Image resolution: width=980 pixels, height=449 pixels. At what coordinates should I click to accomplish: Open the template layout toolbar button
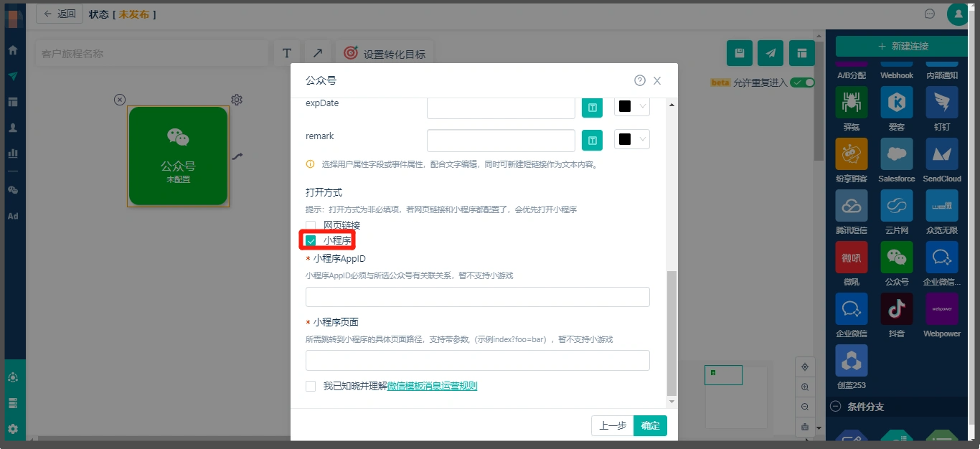[802, 53]
